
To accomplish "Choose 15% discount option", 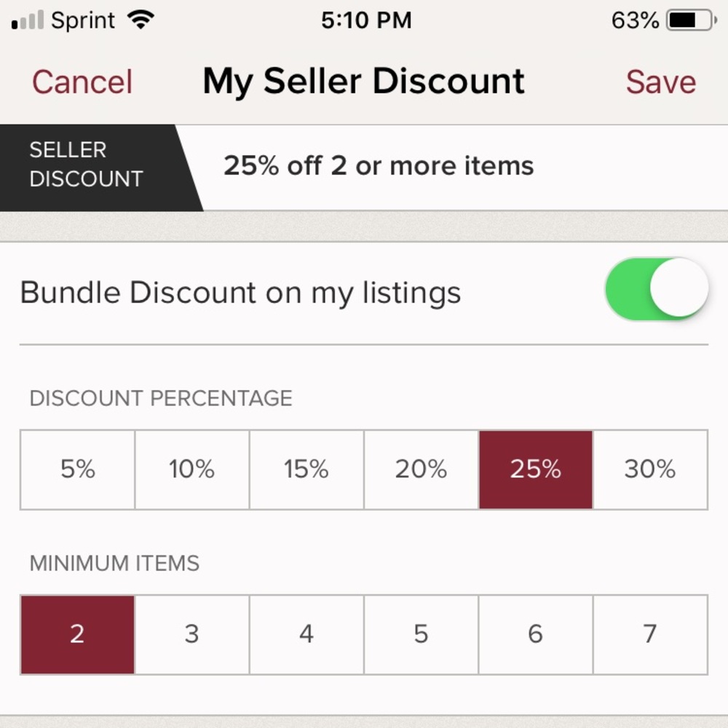I will tap(306, 470).
